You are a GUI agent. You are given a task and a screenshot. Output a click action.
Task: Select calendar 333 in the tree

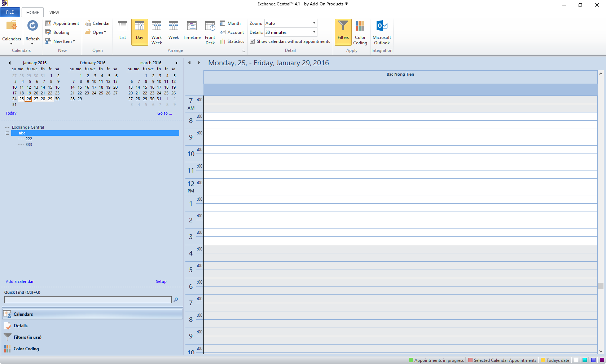pyautogui.click(x=29, y=145)
